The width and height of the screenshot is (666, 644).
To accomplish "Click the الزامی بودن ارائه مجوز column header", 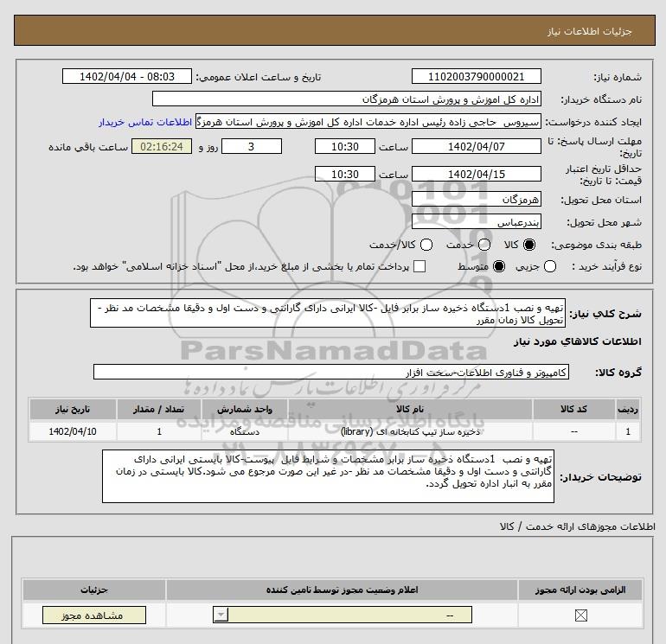I will click(x=580, y=590).
